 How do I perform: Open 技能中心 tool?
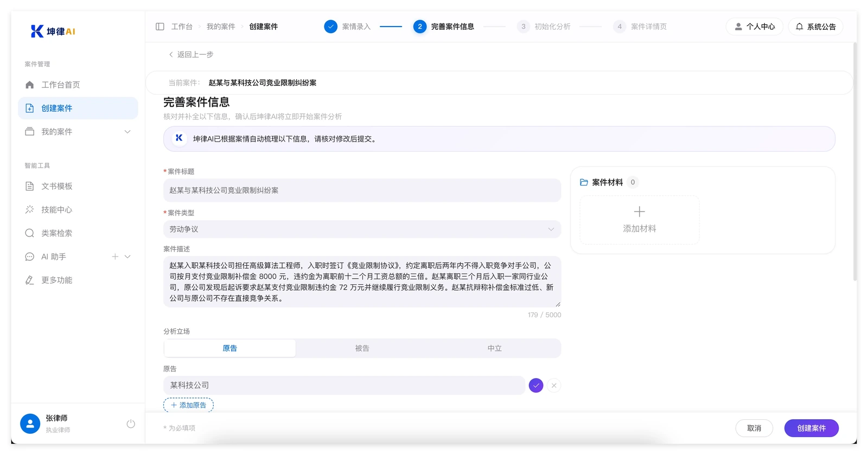[x=78, y=209]
